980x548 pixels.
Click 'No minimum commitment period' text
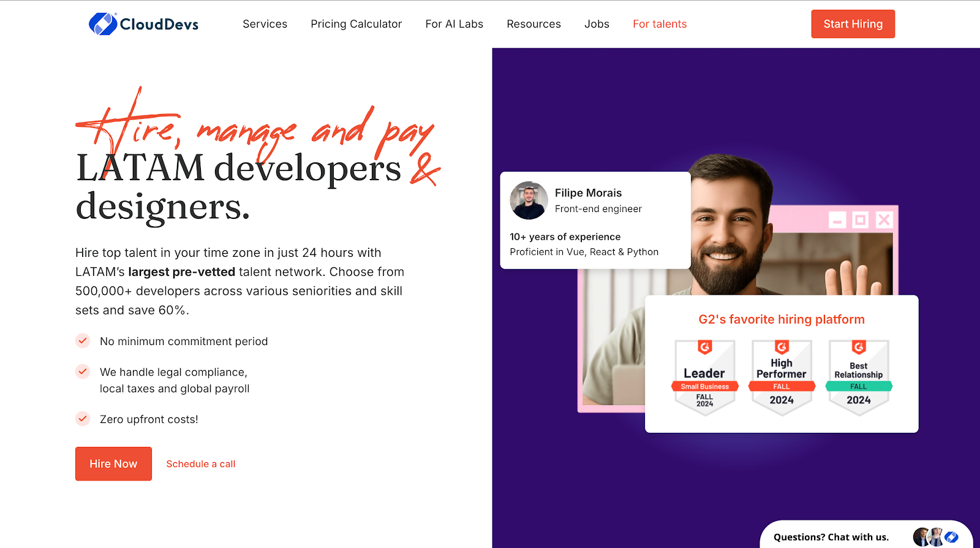click(184, 341)
